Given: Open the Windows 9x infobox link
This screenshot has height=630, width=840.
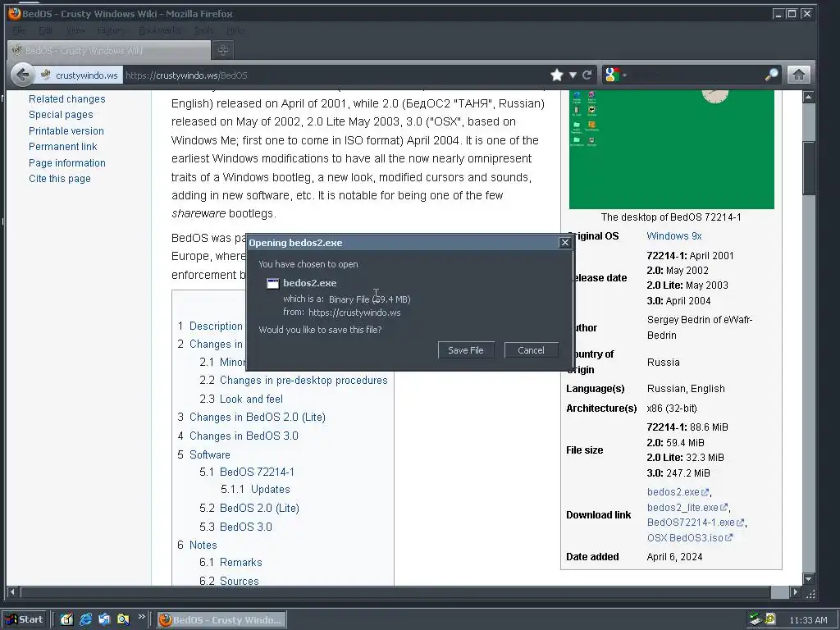Looking at the screenshot, I should point(674,236).
